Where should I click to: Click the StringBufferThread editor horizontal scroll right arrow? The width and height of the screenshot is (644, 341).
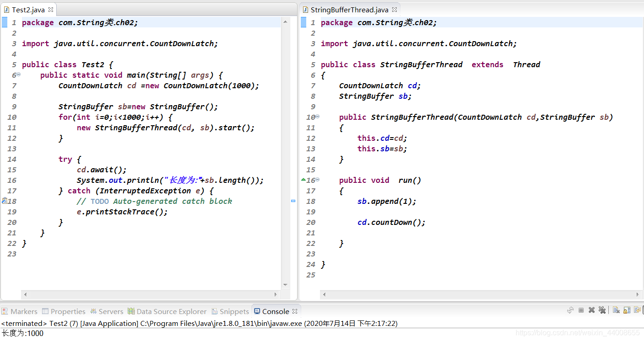tap(638, 294)
